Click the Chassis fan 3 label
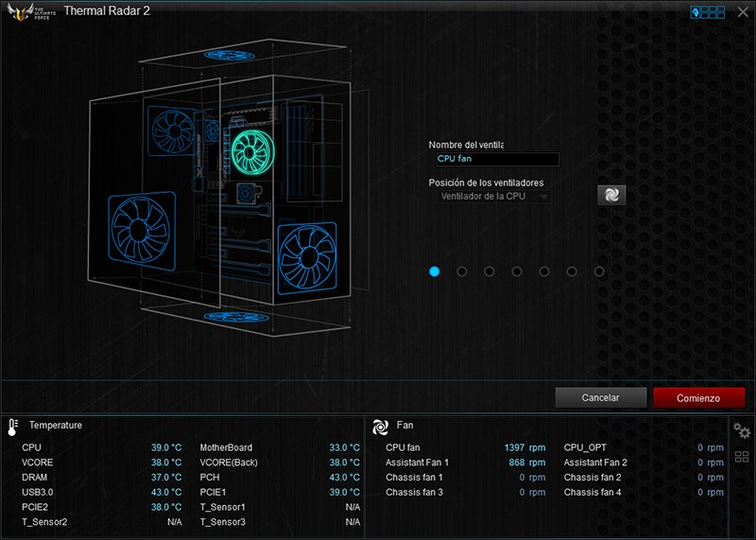The height and width of the screenshot is (540, 756). (414, 492)
